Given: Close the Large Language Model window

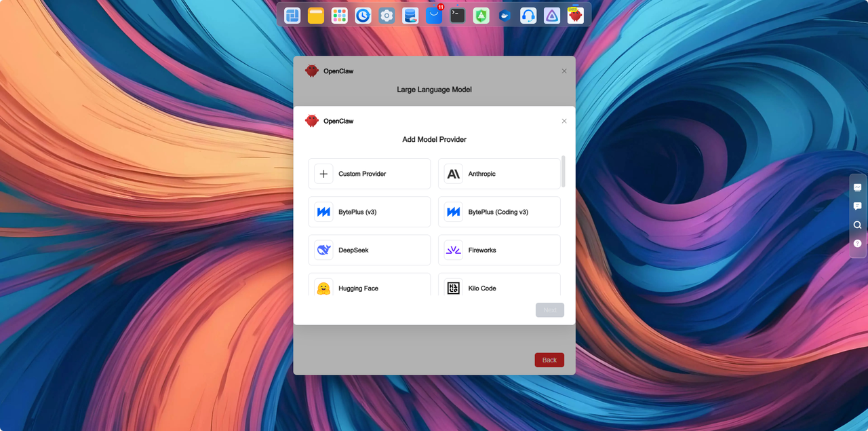Looking at the screenshot, I should point(564,71).
